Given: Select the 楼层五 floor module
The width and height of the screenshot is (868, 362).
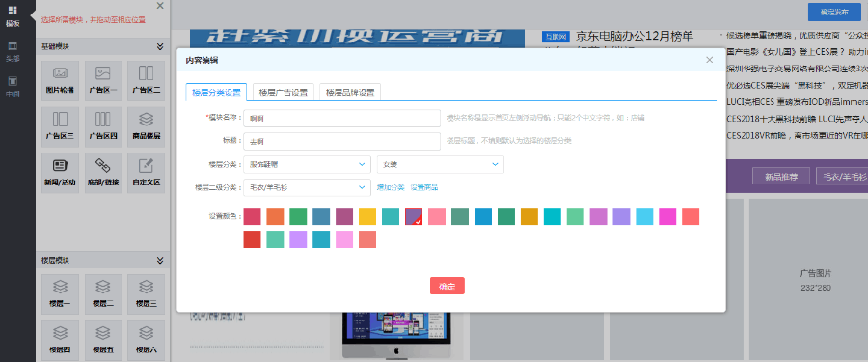Looking at the screenshot, I should 103,341.
